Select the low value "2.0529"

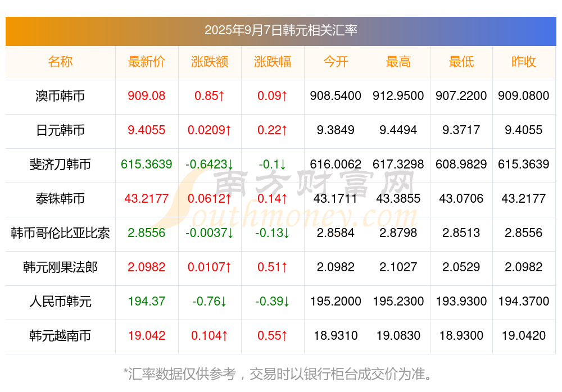[x=461, y=267]
